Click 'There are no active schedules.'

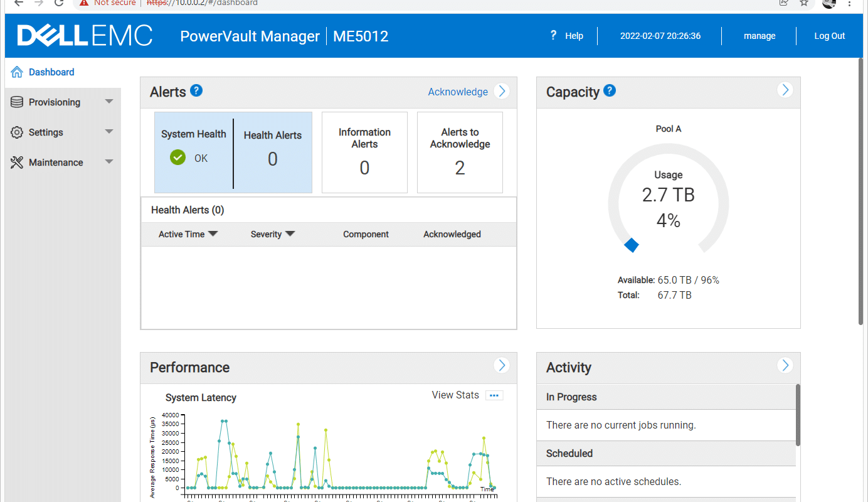(x=613, y=481)
